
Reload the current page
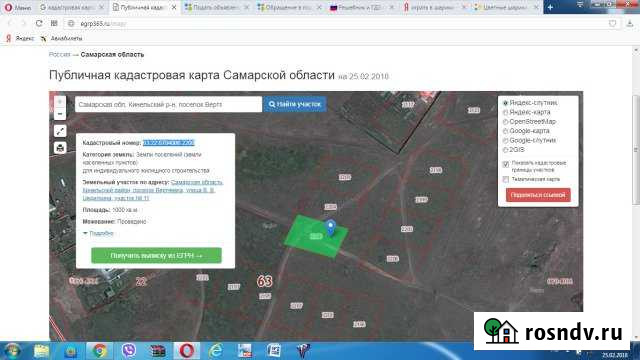pyautogui.click(x=39, y=24)
